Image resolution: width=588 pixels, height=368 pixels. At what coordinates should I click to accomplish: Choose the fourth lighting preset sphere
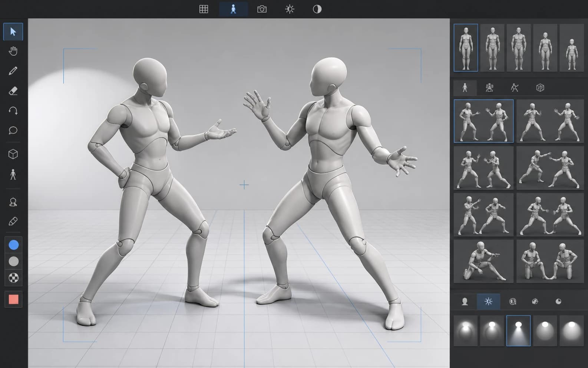(545, 331)
